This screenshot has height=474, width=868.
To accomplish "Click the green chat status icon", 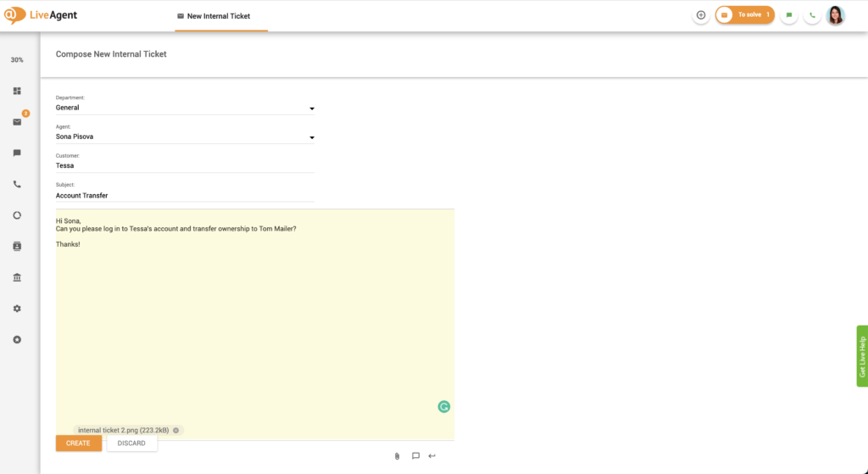I will pyautogui.click(x=789, y=15).
